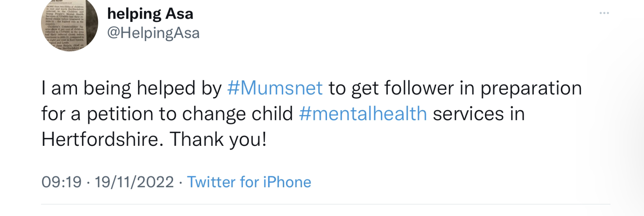Open the helping Asa display name

(150, 14)
